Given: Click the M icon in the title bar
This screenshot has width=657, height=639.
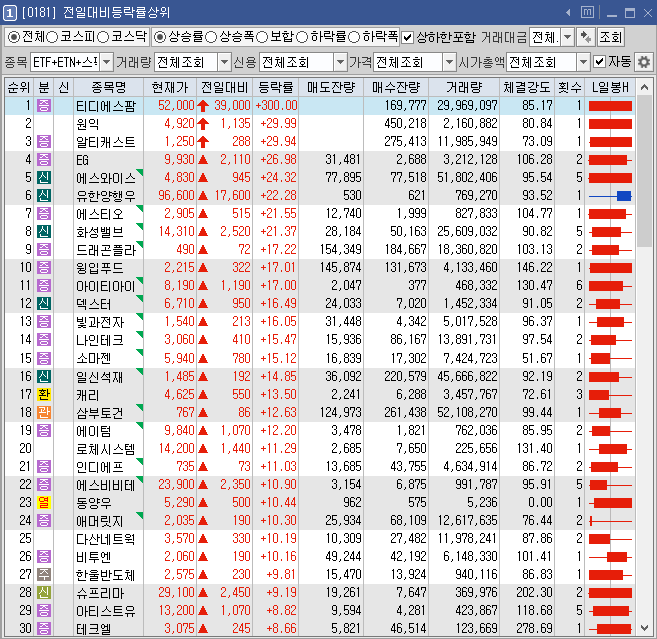Looking at the screenshot, I should click(587, 12).
